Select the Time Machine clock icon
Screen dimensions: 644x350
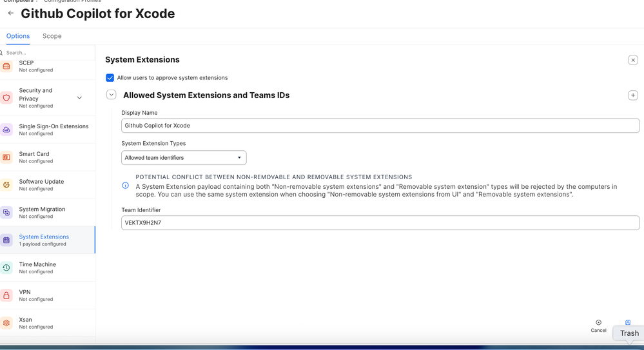[6, 267]
